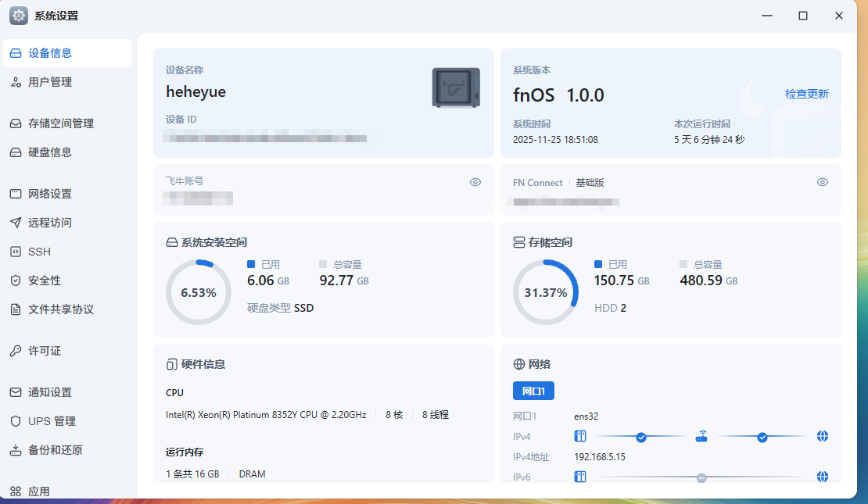Click the IPv4 internet globe icon
Viewport: 868px width, 504px height.
pos(823,436)
